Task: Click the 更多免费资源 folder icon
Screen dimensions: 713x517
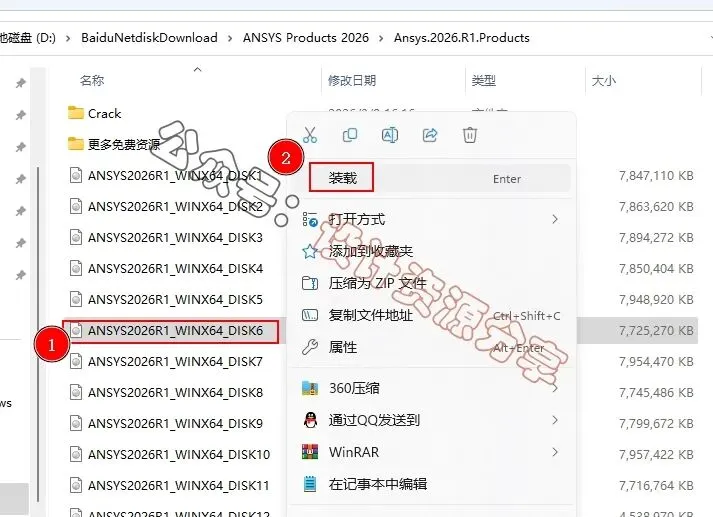Action: point(75,144)
